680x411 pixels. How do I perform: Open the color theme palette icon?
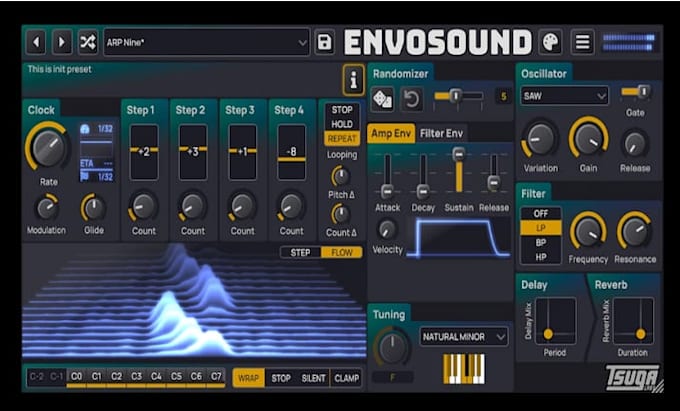click(551, 42)
